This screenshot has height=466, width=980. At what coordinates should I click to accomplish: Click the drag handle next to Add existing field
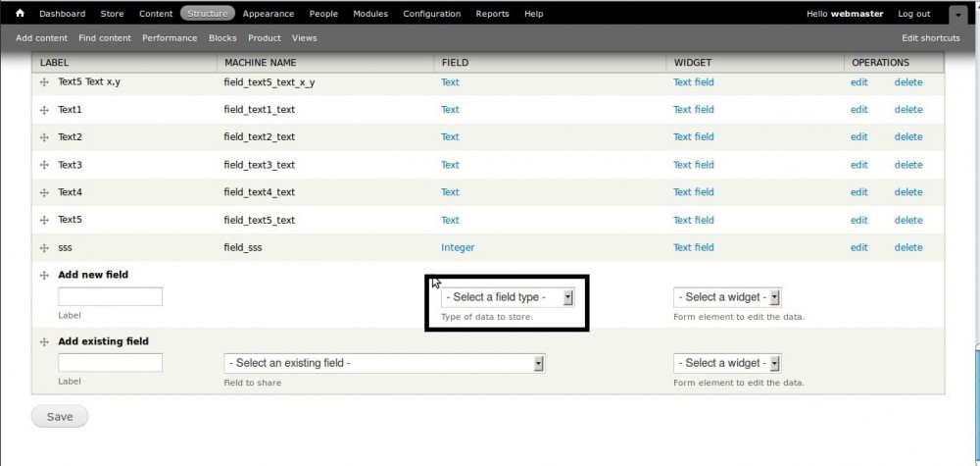(44, 342)
